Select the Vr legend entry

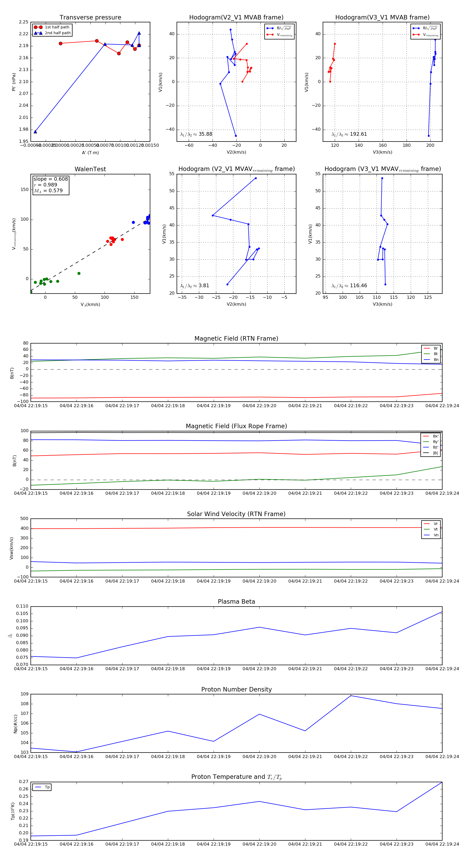tap(431, 524)
